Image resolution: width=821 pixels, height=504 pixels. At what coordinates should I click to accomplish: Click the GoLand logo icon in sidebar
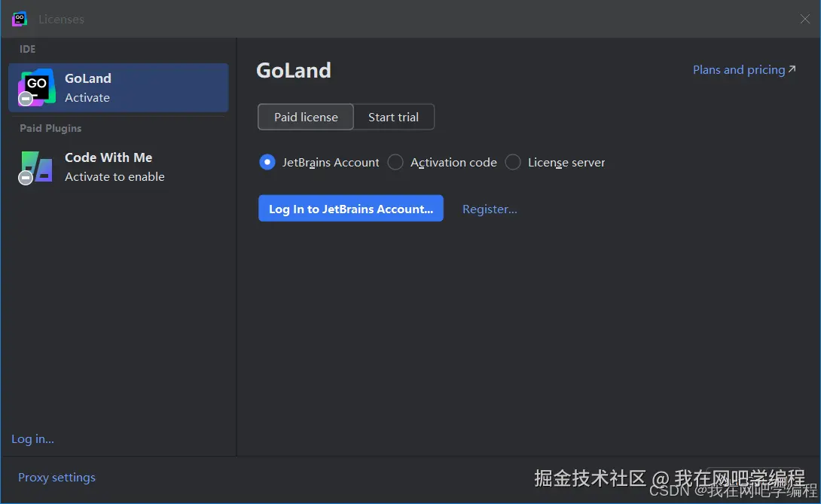pos(37,87)
